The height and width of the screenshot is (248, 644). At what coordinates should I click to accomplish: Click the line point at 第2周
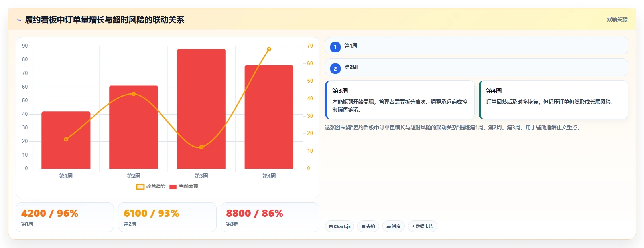pos(134,94)
